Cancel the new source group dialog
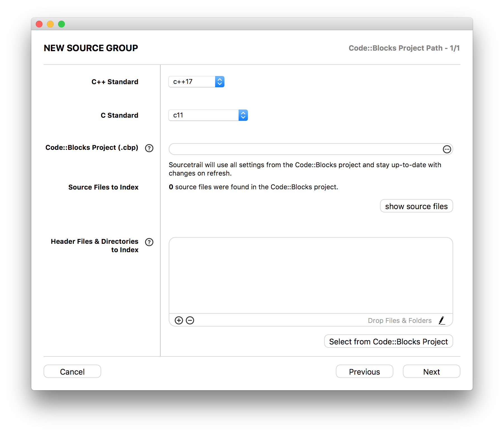Image resolution: width=504 pixels, height=435 pixels. [x=72, y=372]
